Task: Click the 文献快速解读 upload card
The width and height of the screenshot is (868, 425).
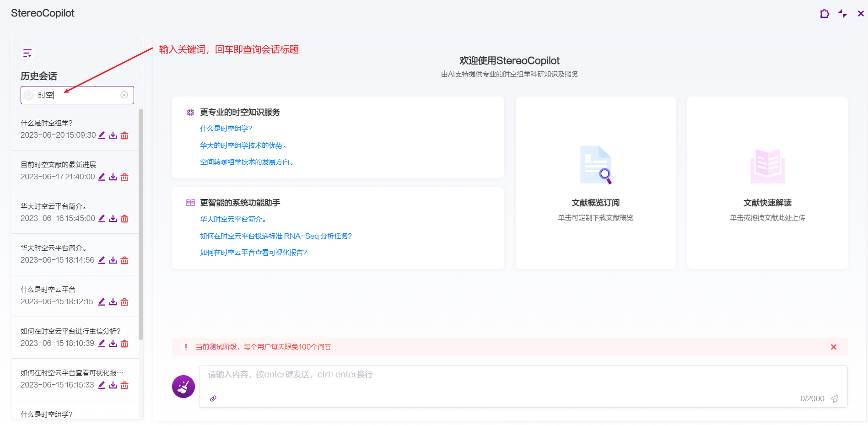Action: [x=767, y=183]
